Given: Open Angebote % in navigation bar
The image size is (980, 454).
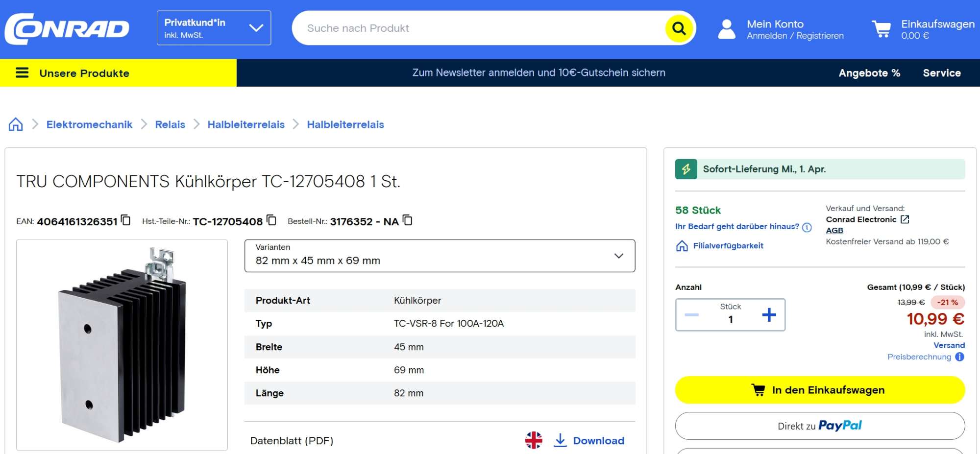Looking at the screenshot, I should 869,73.
